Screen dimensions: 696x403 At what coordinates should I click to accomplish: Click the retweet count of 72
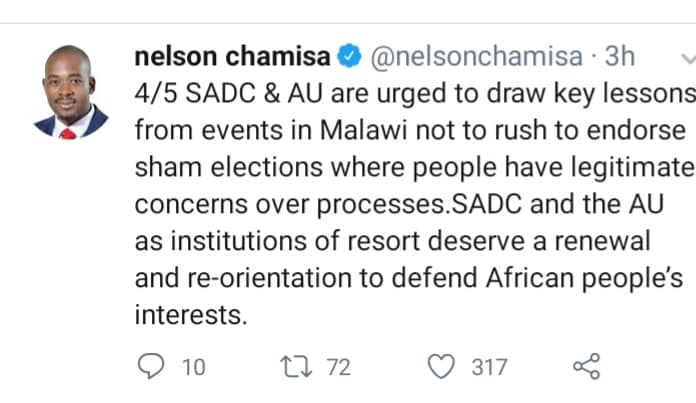pos(338,368)
